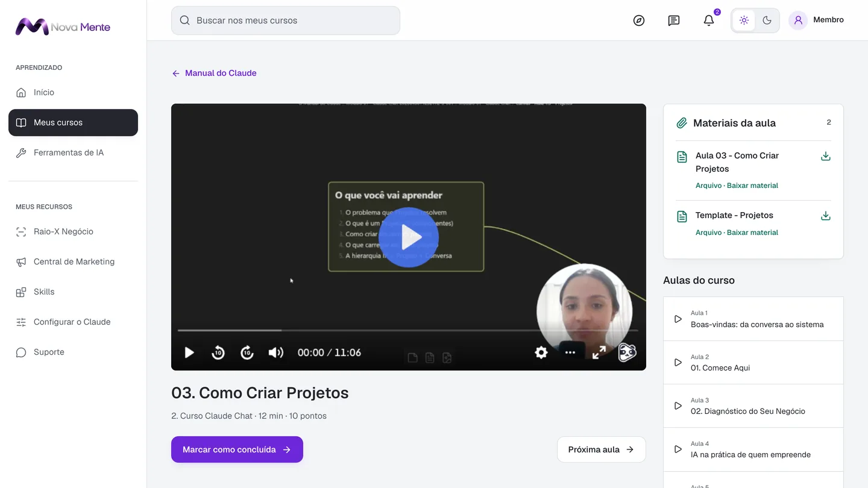868x488 pixels.
Task: Open Início in the sidebar
Action: tap(73, 92)
